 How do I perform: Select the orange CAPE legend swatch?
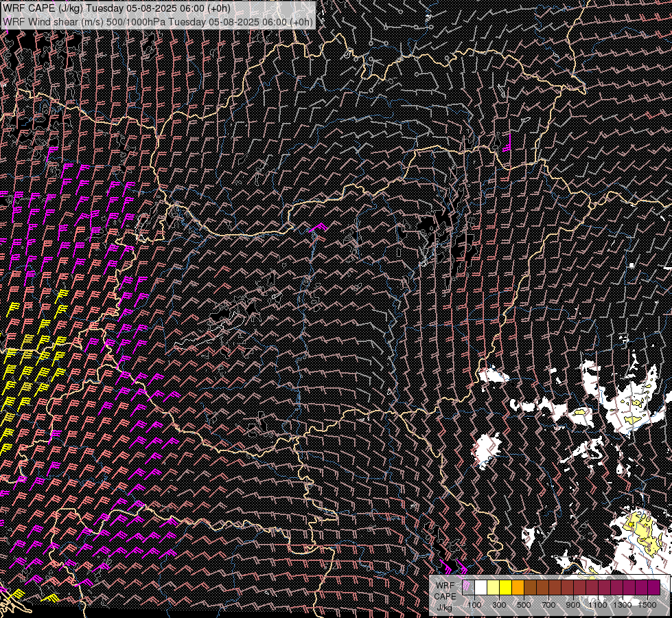518,588
